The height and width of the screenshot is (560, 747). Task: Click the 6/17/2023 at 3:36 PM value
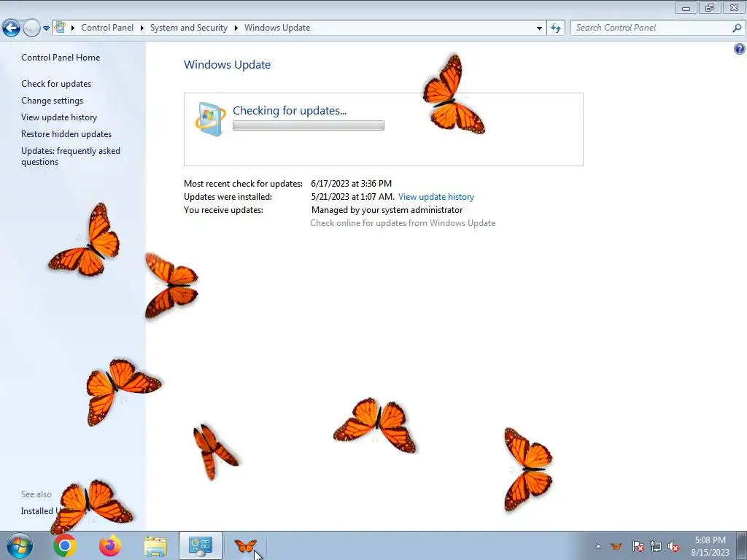tap(351, 183)
